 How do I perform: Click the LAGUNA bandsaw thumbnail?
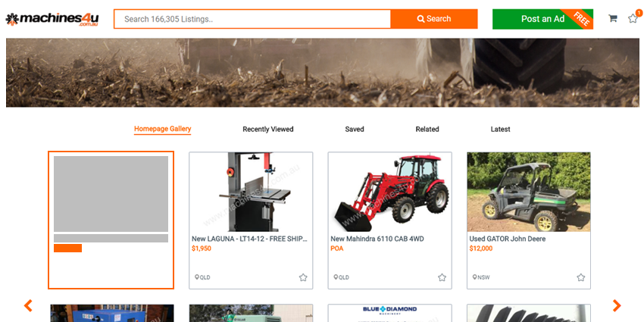pyautogui.click(x=251, y=192)
